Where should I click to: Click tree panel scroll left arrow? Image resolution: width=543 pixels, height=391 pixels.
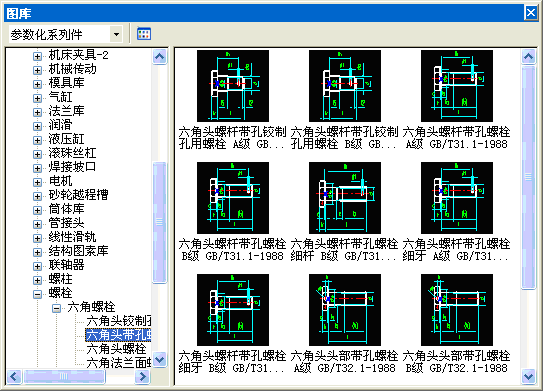pos(14,376)
